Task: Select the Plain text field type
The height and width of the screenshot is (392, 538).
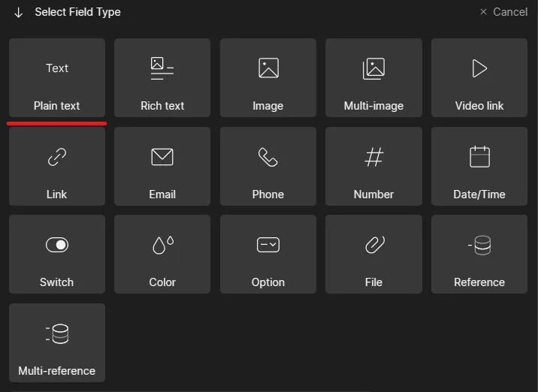Action: point(57,78)
